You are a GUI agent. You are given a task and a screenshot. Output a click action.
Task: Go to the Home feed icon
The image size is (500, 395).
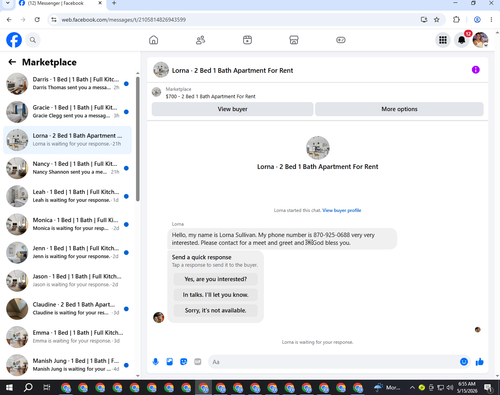(154, 40)
